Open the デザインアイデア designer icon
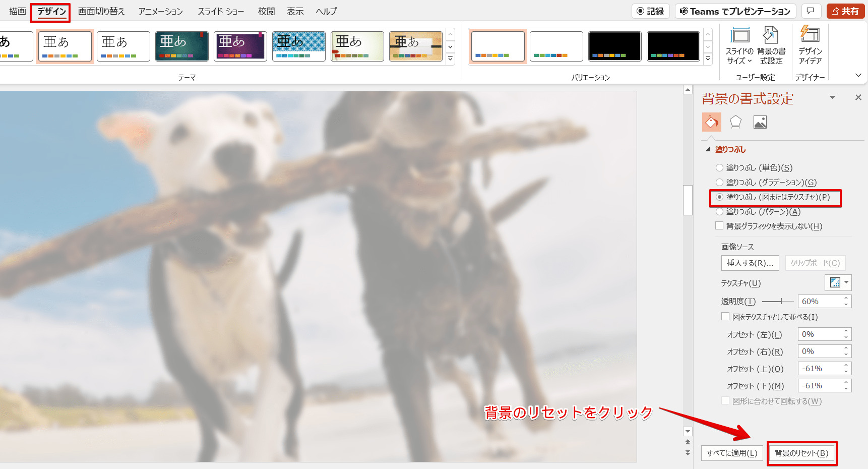Viewport: 868px width, 469px height. point(810,45)
